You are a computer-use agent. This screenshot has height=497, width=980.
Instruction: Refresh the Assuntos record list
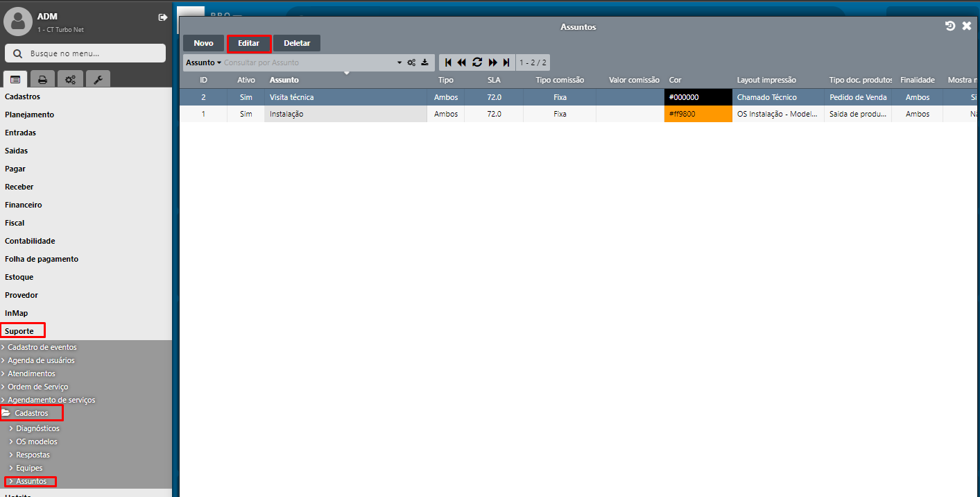[477, 62]
